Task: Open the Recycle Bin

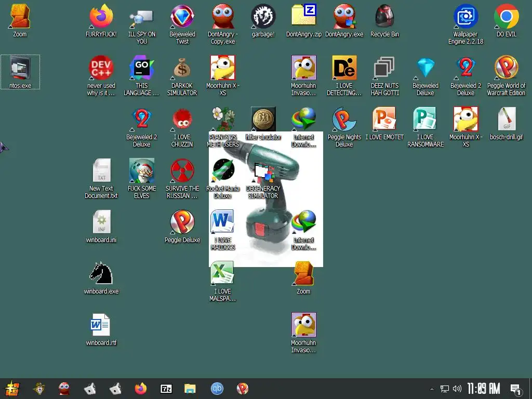Action: [x=384, y=21]
